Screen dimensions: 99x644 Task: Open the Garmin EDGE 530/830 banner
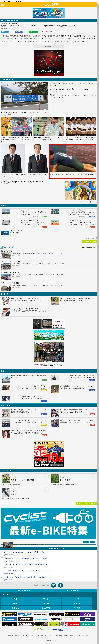point(49,324)
